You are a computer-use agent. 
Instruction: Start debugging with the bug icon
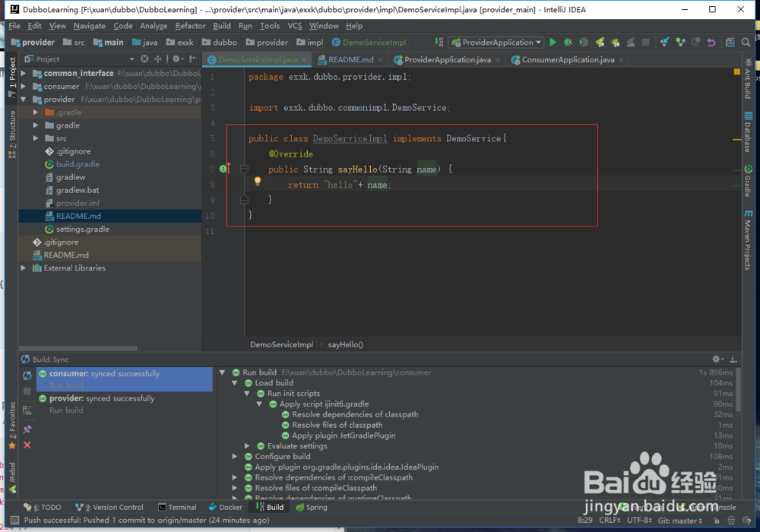[x=568, y=42]
